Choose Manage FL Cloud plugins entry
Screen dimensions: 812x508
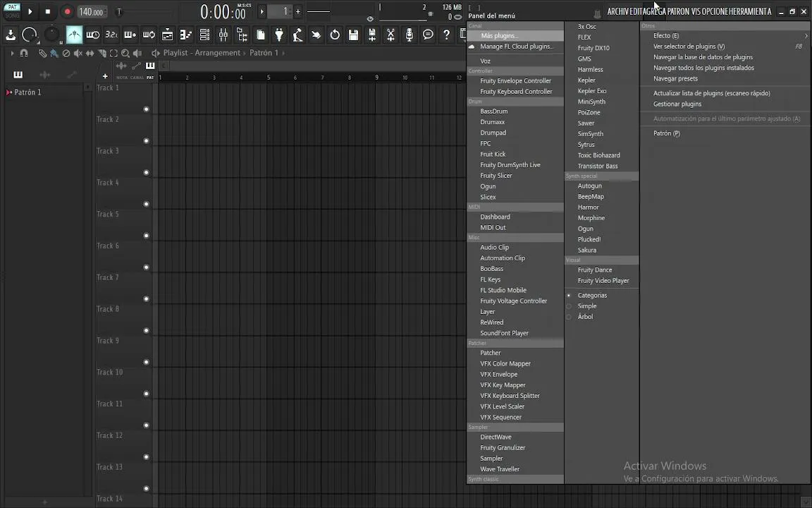(515, 47)
